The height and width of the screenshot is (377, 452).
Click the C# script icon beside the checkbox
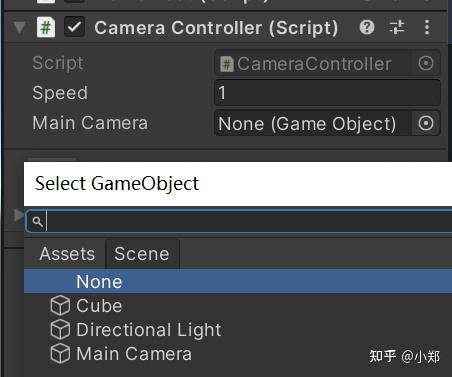coord(46,27)
